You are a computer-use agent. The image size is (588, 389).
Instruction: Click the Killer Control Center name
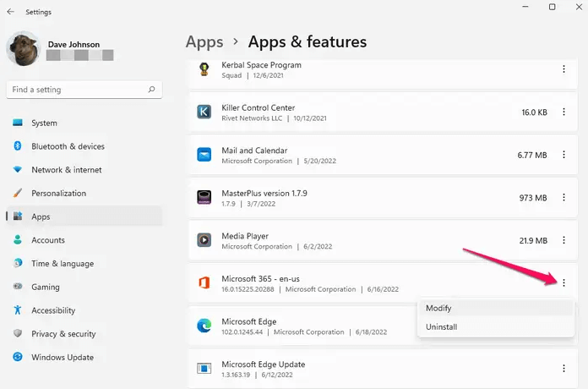258,107
